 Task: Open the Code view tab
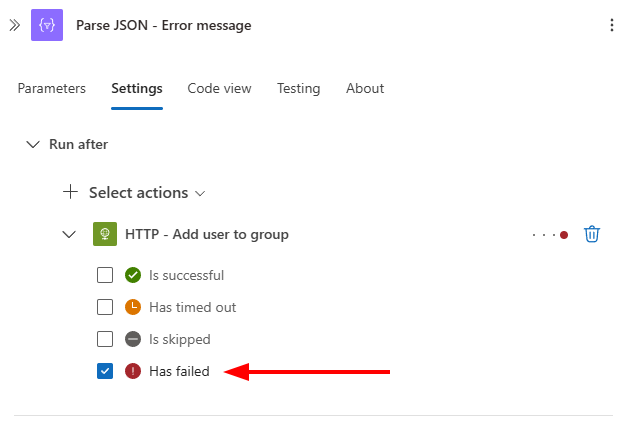coord(219,88)
